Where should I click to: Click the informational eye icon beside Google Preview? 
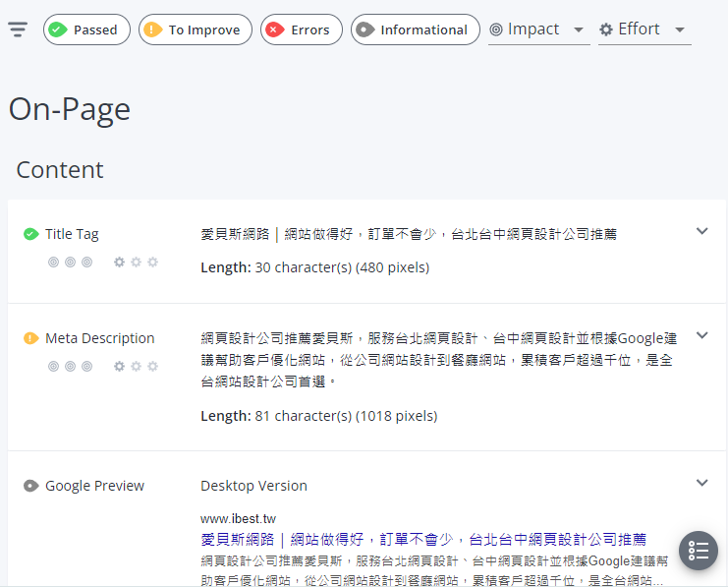(x=31, y=486)
